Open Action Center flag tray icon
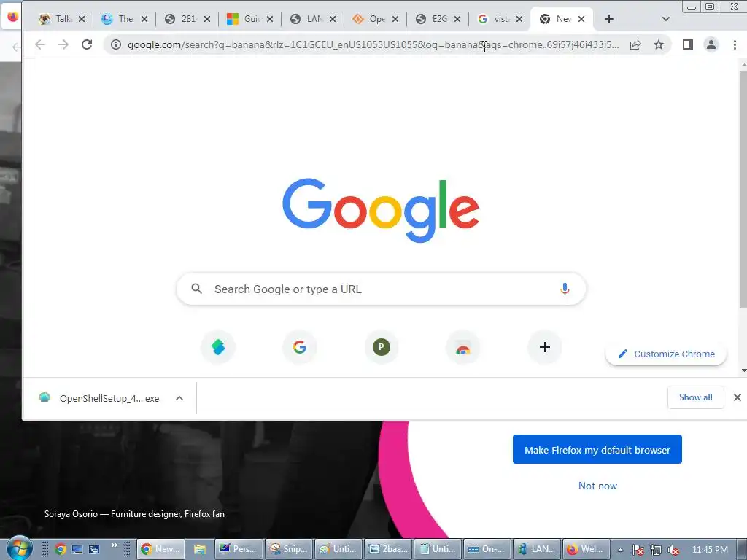The width and height of the screenshot is (747, 560). click(638, 550)
